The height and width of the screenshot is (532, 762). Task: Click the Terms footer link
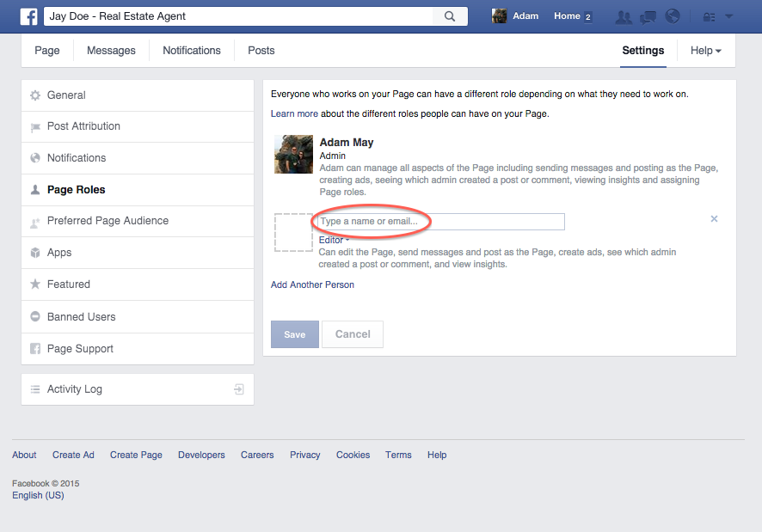coord(398,455)
